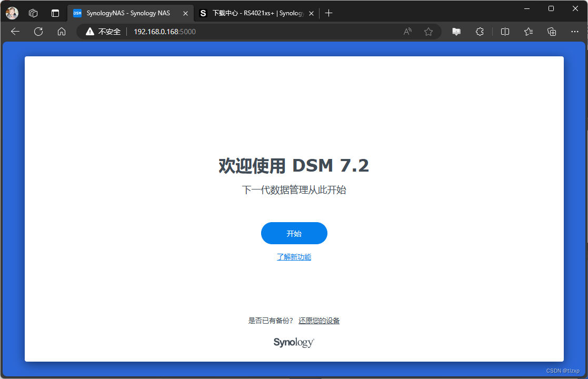Add this page to favorites
588x379 pixels.
(x=428, y=32)
